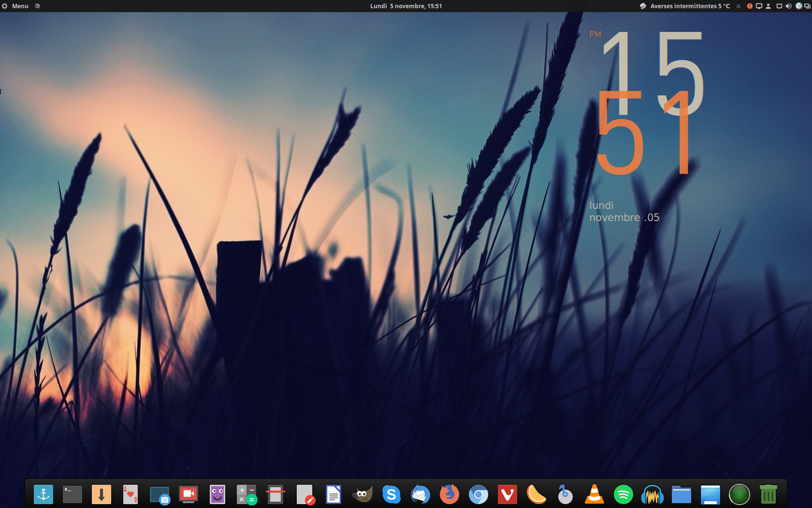Open Skype from the dock

pyautogui.click(x=391, y=494)
